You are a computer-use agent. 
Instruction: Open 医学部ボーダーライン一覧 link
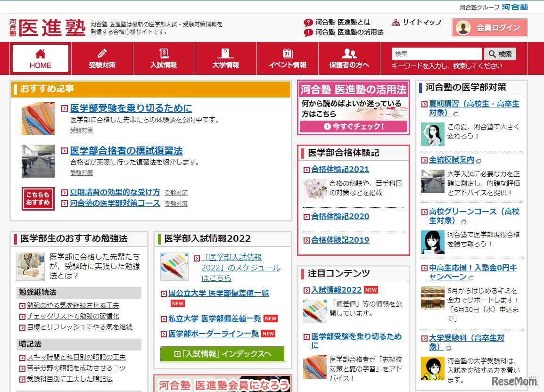(214, 334)
